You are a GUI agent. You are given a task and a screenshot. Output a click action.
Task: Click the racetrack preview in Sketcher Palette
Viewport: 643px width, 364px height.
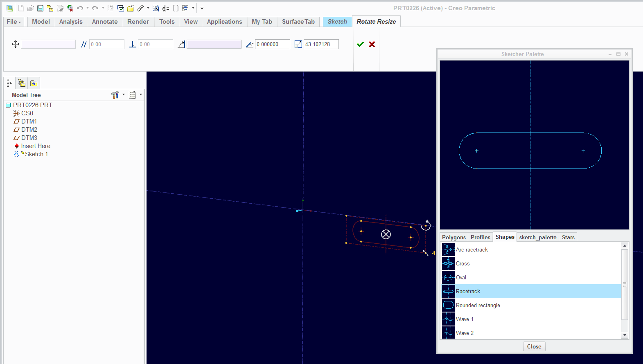coord(530,151)
